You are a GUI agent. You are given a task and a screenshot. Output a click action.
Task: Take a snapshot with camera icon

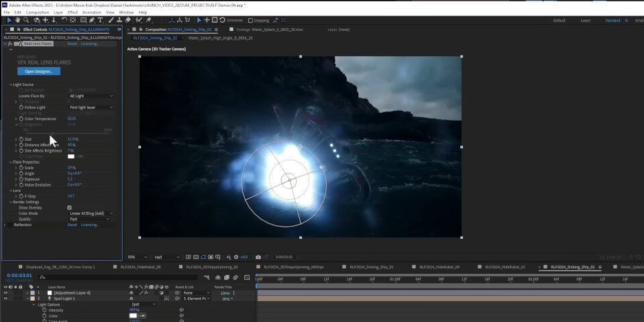(258, 257)
